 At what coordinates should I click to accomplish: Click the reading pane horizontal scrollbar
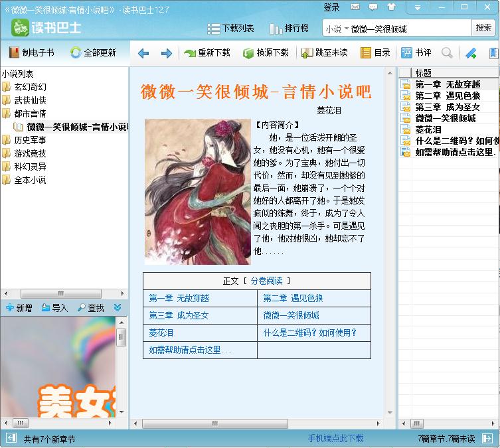click(x=215, y=423)
